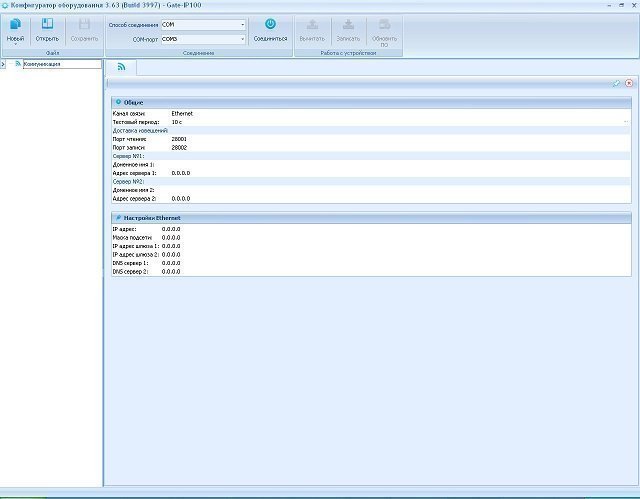The height and width of the screenshot is (499, 640).
Task: Click the Открыть toolbar icon
Action: [x=47, y=24]
